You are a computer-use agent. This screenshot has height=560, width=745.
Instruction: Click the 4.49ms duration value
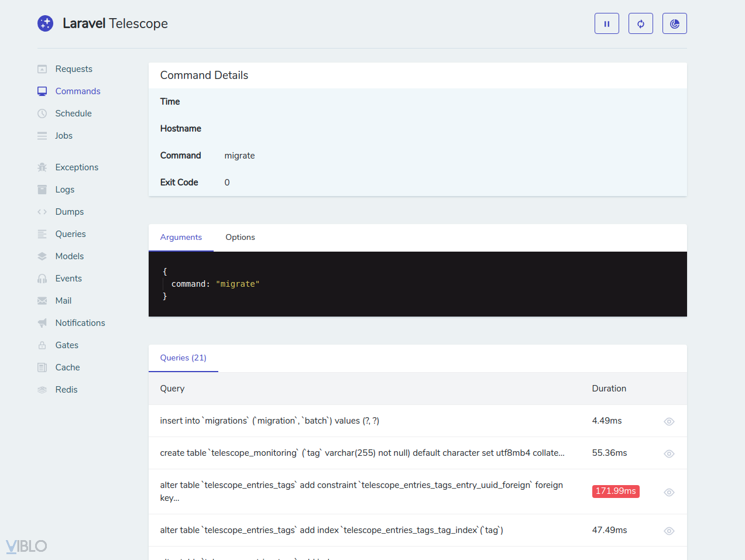click(607, 421)
